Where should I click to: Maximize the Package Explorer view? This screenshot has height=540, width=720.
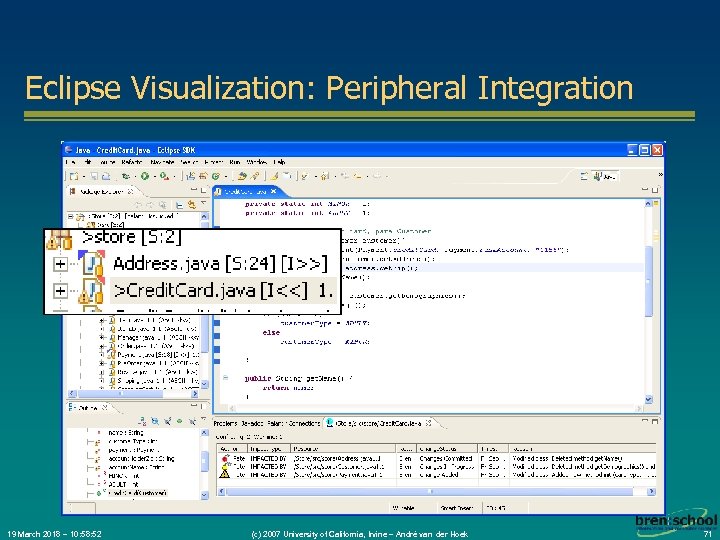(x=203, y=190)
